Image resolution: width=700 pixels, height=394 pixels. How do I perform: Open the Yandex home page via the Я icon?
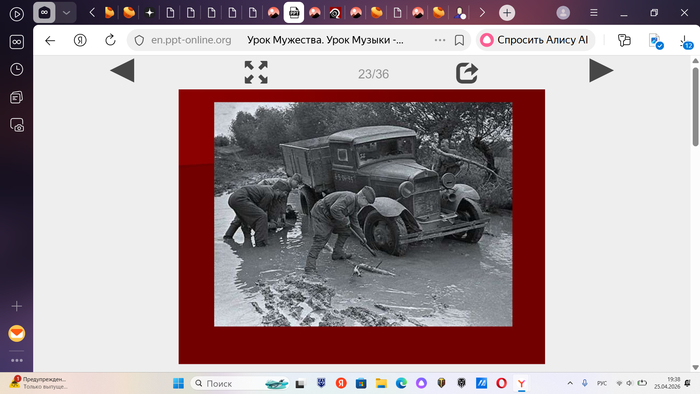coord(80,40)
